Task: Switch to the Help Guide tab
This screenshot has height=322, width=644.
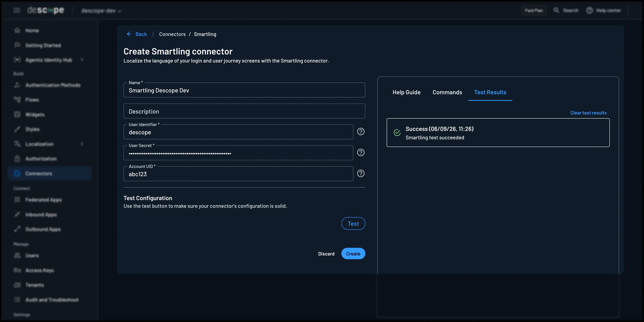Action: pos(406,92)
